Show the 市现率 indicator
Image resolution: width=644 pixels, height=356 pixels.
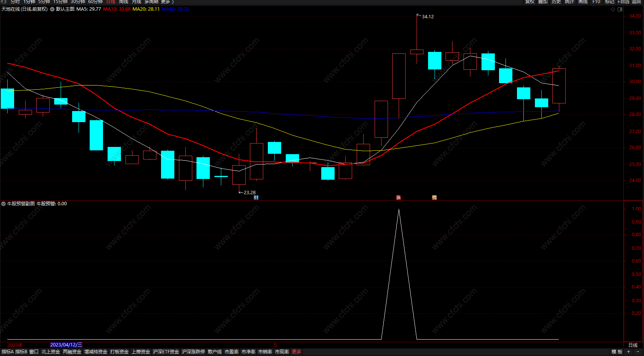[282, 352]
